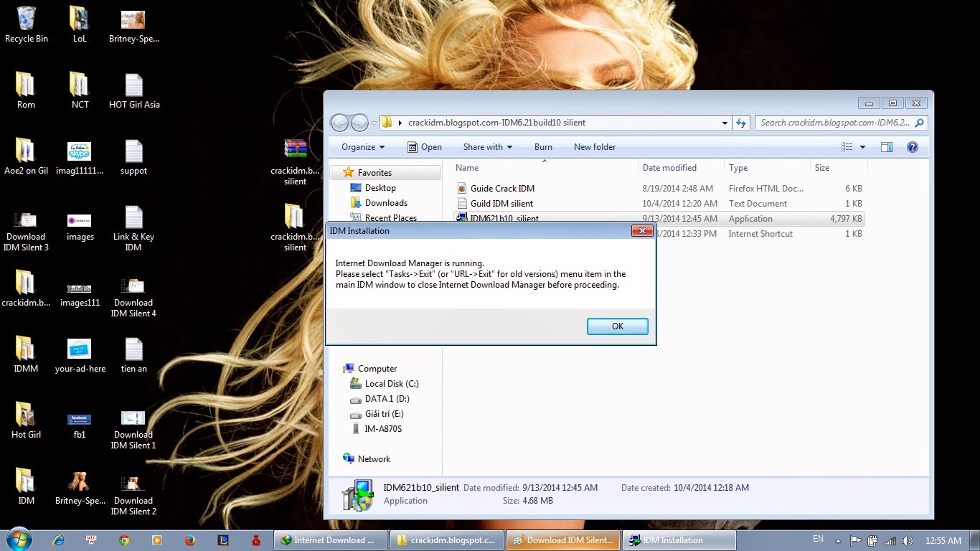Open the Organize menu
The width and height of the screenshot is (980, 551).
[x=363, y=147]
